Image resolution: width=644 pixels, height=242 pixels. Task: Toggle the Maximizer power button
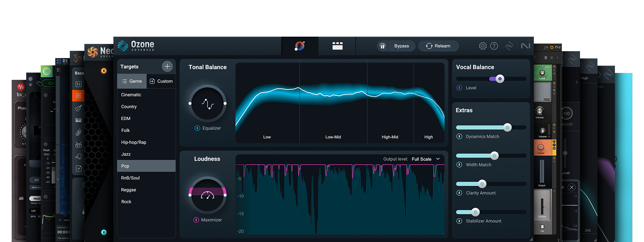tap(196, 220)
